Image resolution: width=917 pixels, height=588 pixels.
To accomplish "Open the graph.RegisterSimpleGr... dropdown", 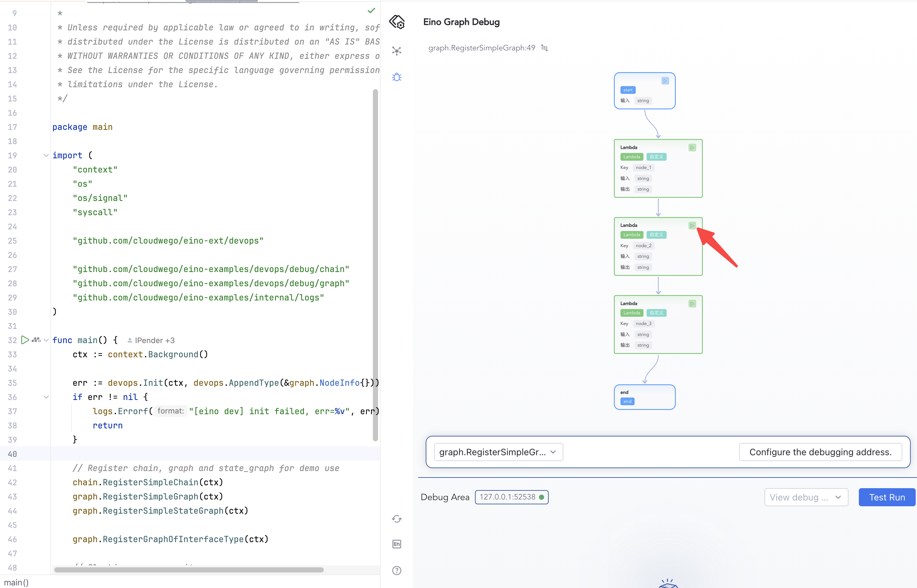I will (x=498, y=452).
